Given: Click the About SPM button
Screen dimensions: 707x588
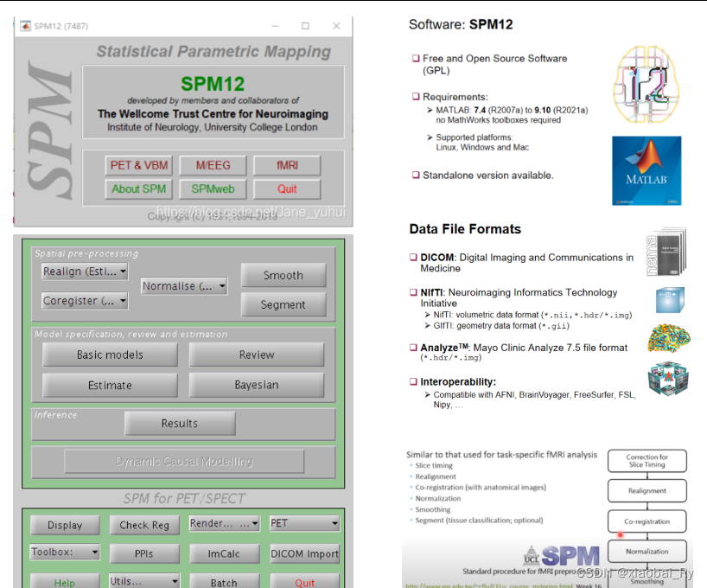Looking at the screenshot, I should 139,189.
